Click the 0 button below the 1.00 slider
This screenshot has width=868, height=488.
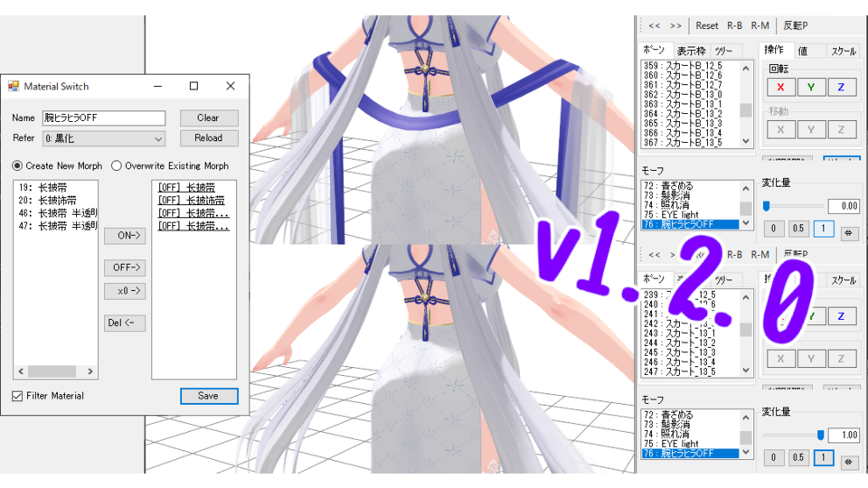click(x=774, y=457)
